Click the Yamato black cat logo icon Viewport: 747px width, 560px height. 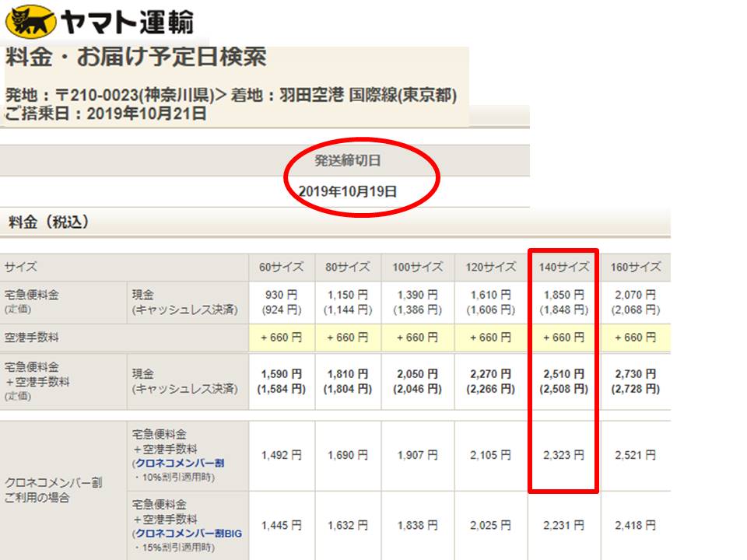(31, 22)
